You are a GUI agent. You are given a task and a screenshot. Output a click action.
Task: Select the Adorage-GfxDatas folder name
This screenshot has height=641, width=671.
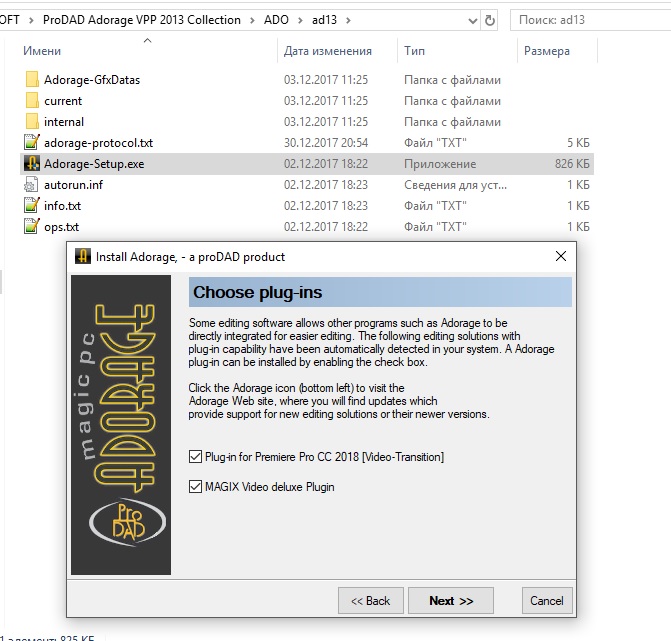pyautogui.click(x=92, y=80)
